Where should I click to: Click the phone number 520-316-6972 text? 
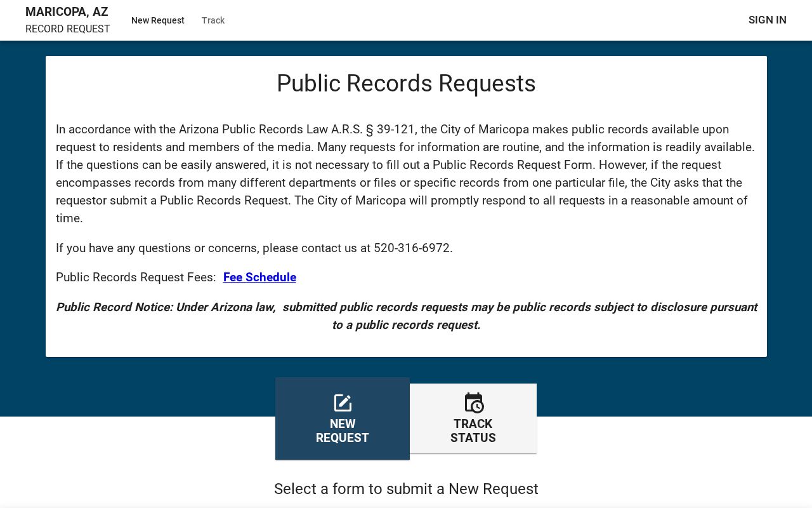[x=412, y=248]
